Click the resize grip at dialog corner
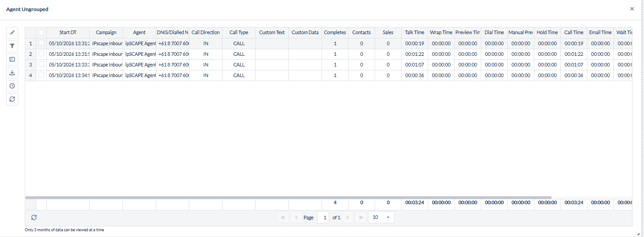The image size is (644, 237). 638,233
